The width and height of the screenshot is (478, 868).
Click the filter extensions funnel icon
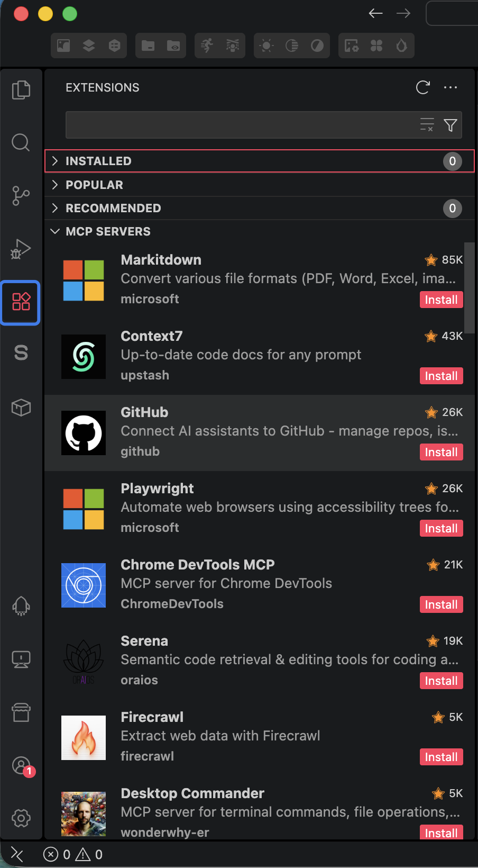(x=451, y=125)
